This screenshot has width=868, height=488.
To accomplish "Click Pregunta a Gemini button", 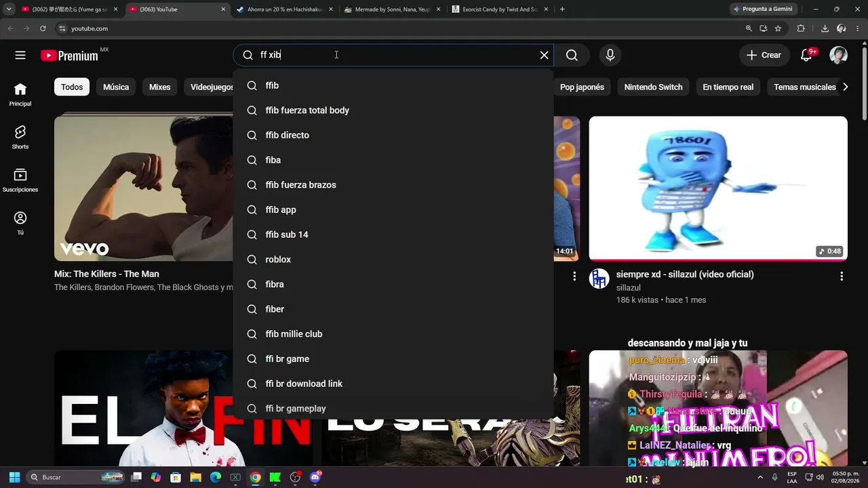I will (x=763, y=9).
